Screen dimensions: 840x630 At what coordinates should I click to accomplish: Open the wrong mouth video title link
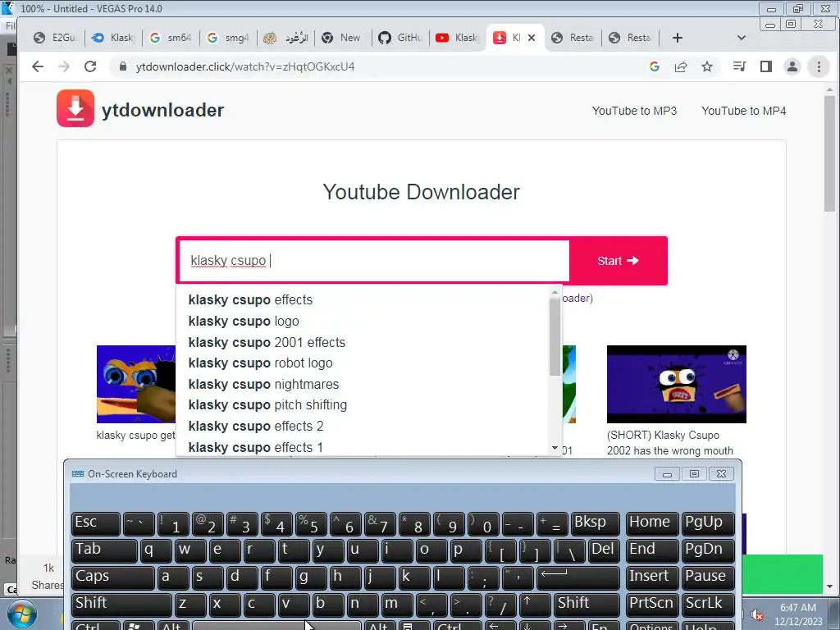pyautogui.click(x=669, y=443)
